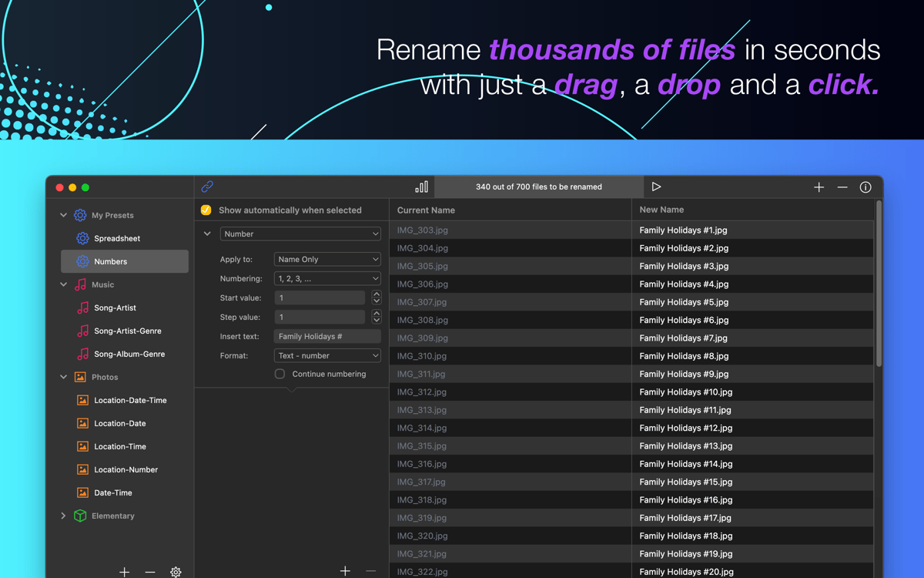
Task: Open the Numbering style dropdown
Action: click(327, 279)
